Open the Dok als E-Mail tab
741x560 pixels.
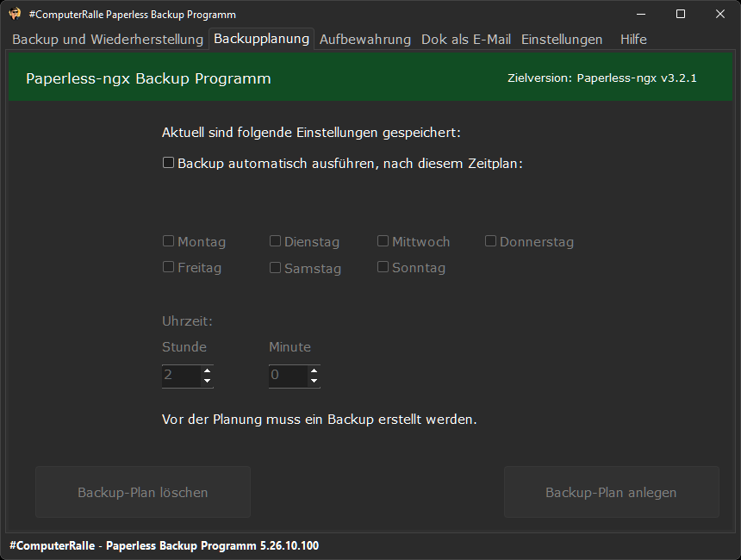click(x=466, y=40)
